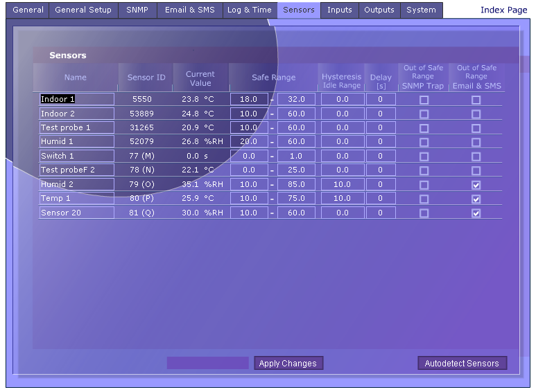Viewport: 536px width, 392px height.
Task: Tick Email & SMS checkbox for Indoor 2
Action: tap(476, 114)
